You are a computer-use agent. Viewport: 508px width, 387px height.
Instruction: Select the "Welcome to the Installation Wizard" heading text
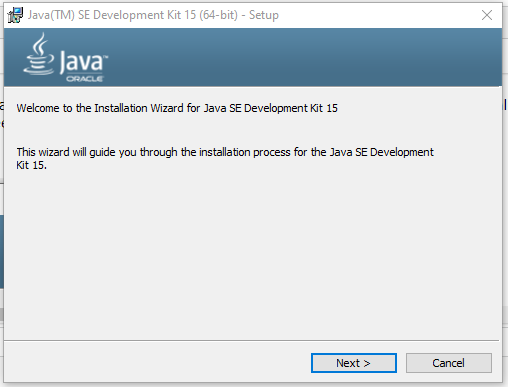[177, 108]
